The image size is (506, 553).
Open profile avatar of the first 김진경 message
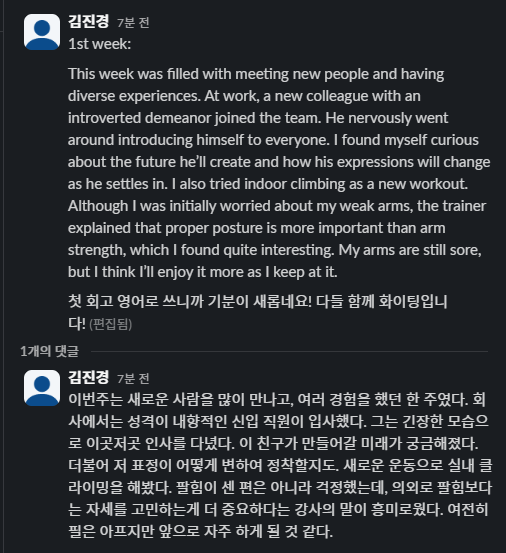[x=42, y=32]
